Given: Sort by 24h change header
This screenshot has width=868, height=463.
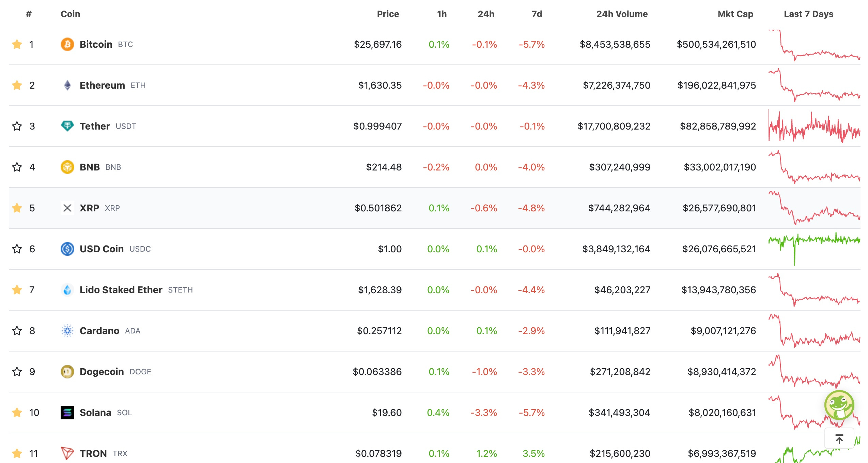Looking at the screenshot, I should (x=486, y=14).
